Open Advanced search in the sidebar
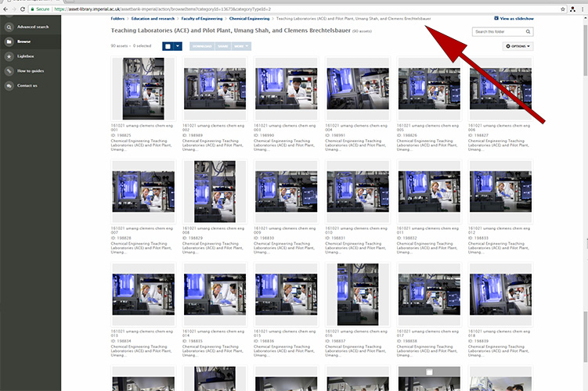588x391 pixels. [x=32, y=27]
